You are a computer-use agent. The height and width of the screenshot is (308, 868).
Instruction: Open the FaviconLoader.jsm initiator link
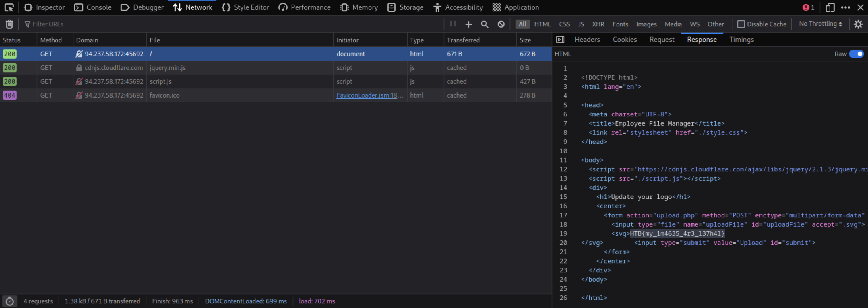click(x=369, y=95)
